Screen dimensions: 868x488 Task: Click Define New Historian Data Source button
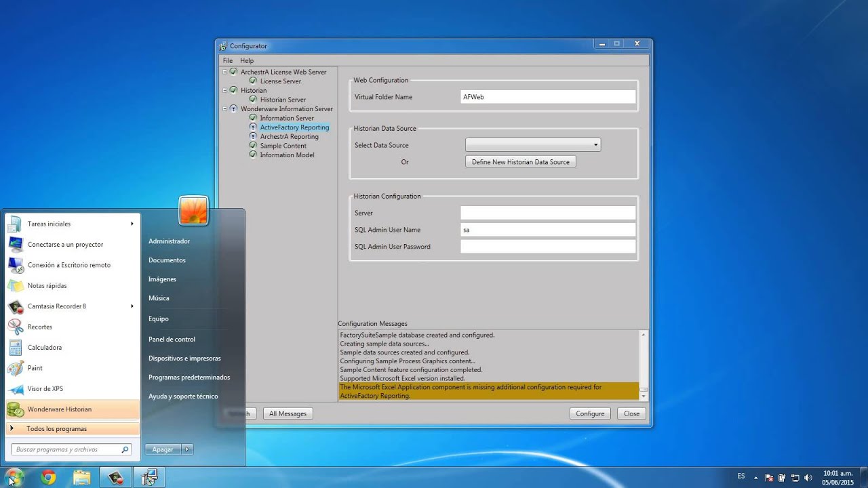tap(521, 162)
